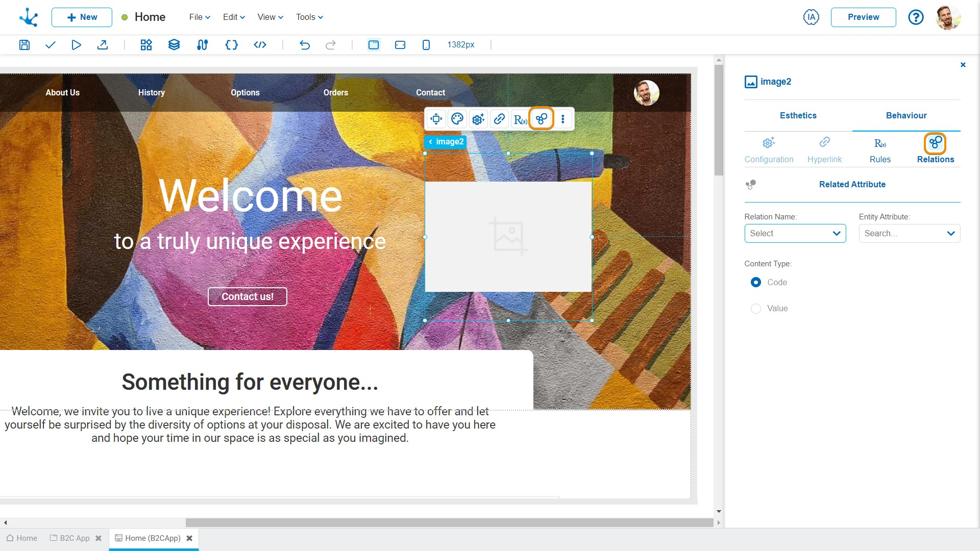Click the Preview button
980x551 pixels.
[x=864, y=17]
